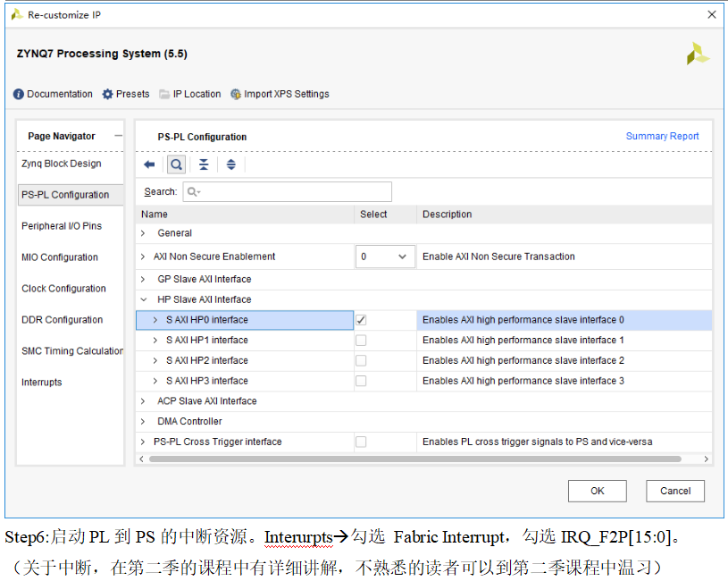
Task: Open Peripheral I/O Pins page
Action: [62, 226]
